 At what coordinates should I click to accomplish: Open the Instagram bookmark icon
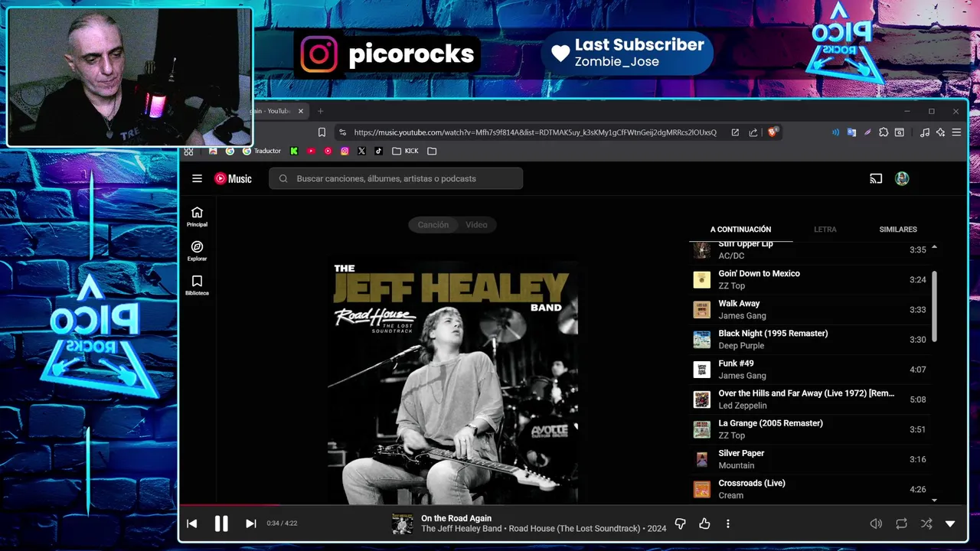pos(345,151)
